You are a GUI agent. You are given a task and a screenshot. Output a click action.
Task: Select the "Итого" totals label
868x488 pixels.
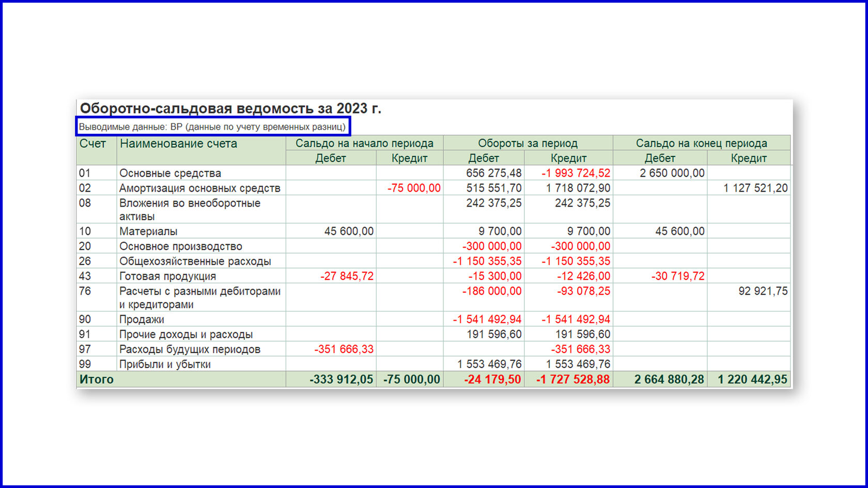[96, 380]
